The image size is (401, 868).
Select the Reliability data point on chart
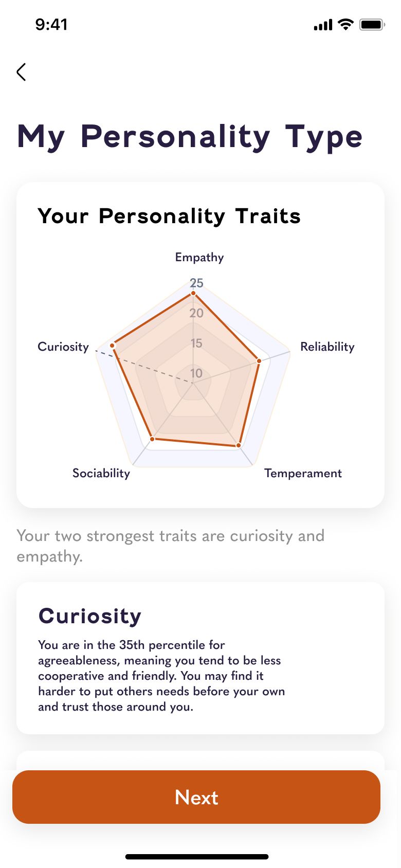259,361
